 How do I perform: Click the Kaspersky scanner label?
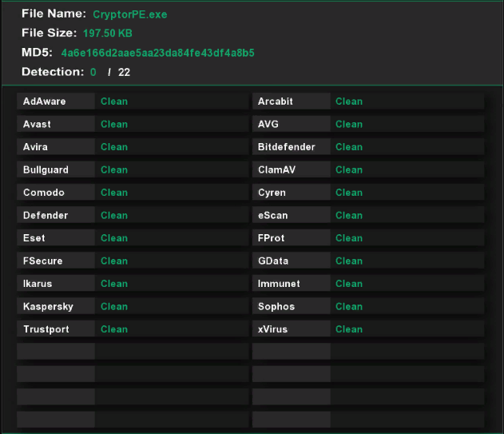click(46, 307)
